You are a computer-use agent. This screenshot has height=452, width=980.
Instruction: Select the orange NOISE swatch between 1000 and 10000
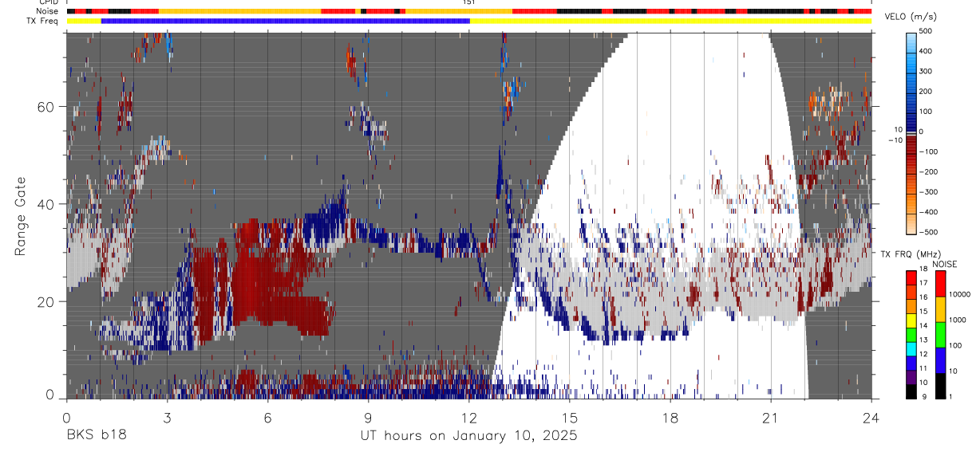coord(940,309)
